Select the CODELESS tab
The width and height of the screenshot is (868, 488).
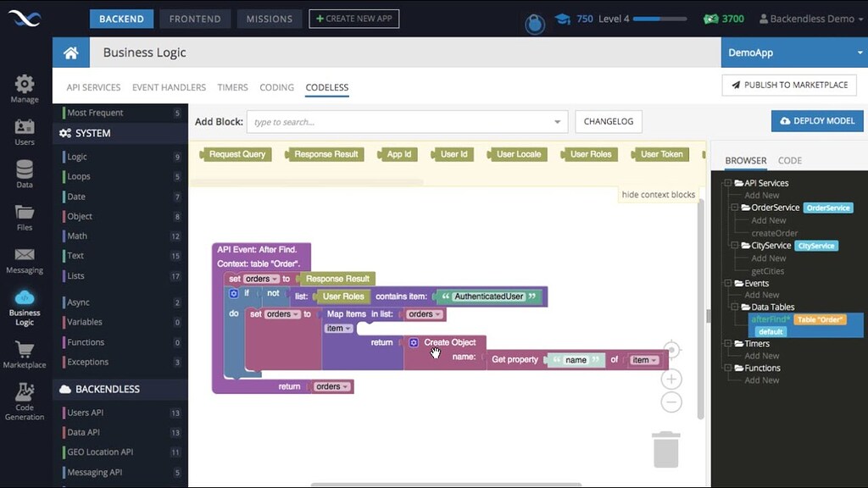point(327,87)
